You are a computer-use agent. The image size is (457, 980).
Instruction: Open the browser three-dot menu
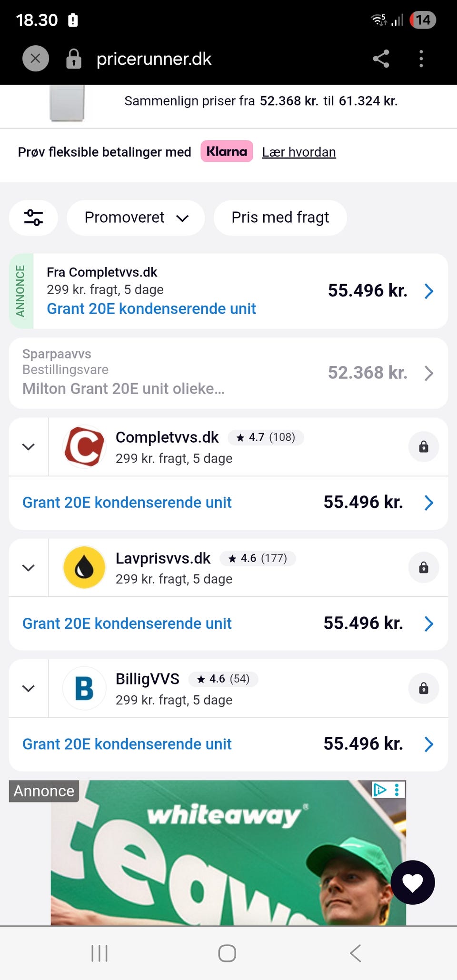click(x=421, y=59)
